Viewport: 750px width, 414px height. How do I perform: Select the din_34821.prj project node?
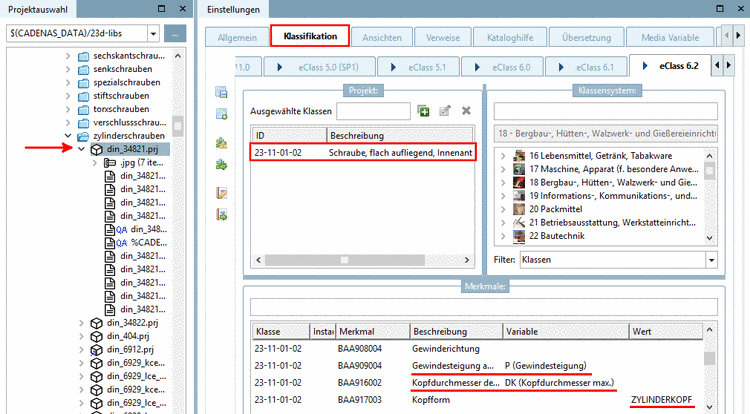(x=132, y=149)
